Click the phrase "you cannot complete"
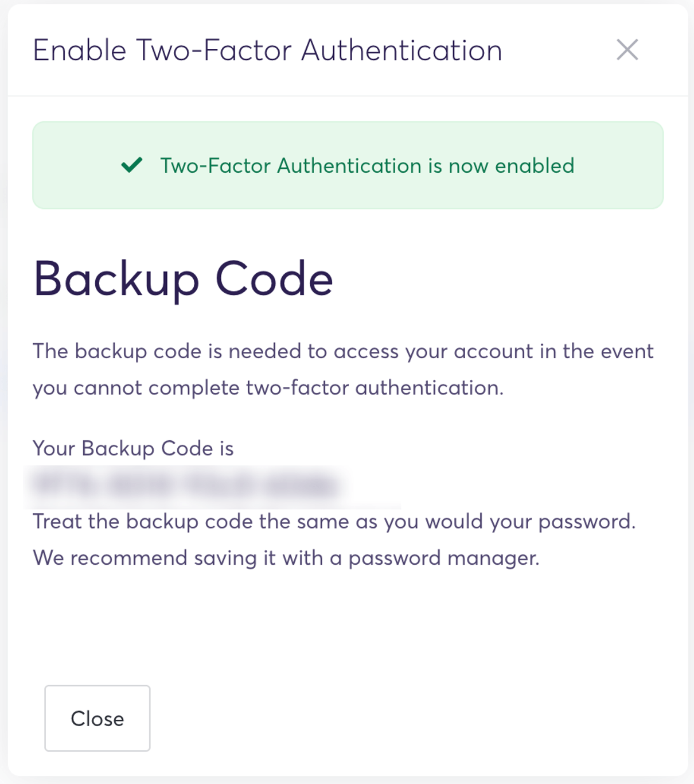The height and width of the screenshot is (784, 694). click(x=136, y=388)
